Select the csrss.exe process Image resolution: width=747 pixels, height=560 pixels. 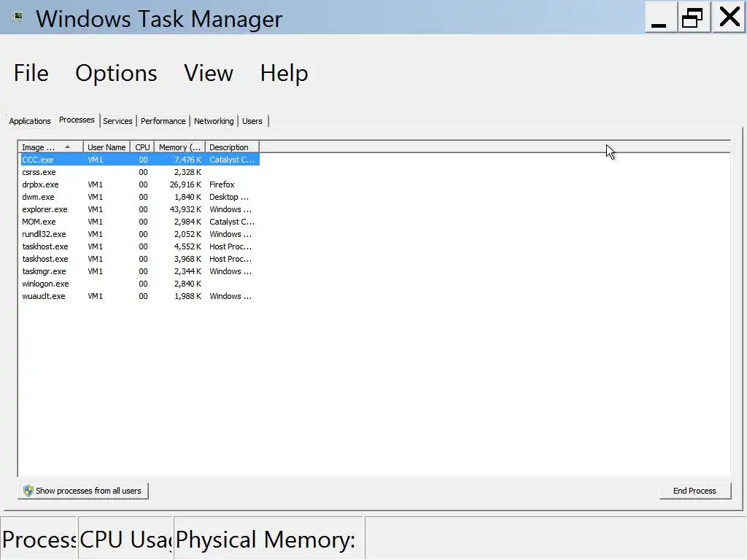point(140,172)
